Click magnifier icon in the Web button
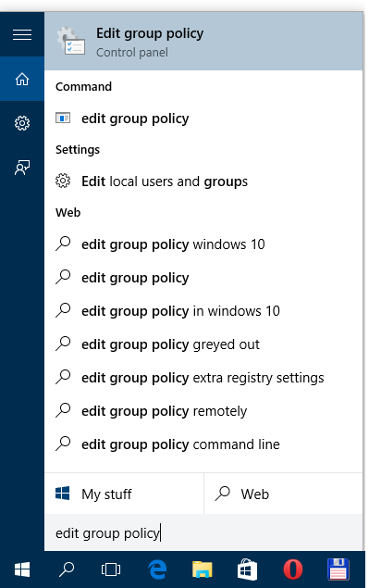 click(x=223, y=494)
